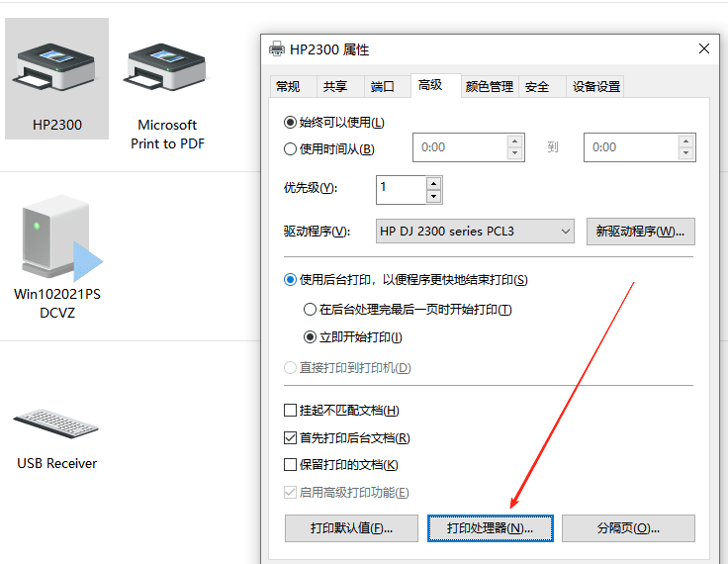The width and height of the screenshot is (728, 564).
Task: Increase the end time spinner
Action: coord(685,141)
